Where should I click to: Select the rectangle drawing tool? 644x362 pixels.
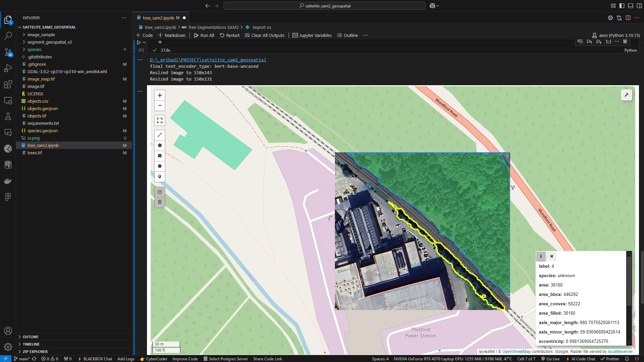160,156
